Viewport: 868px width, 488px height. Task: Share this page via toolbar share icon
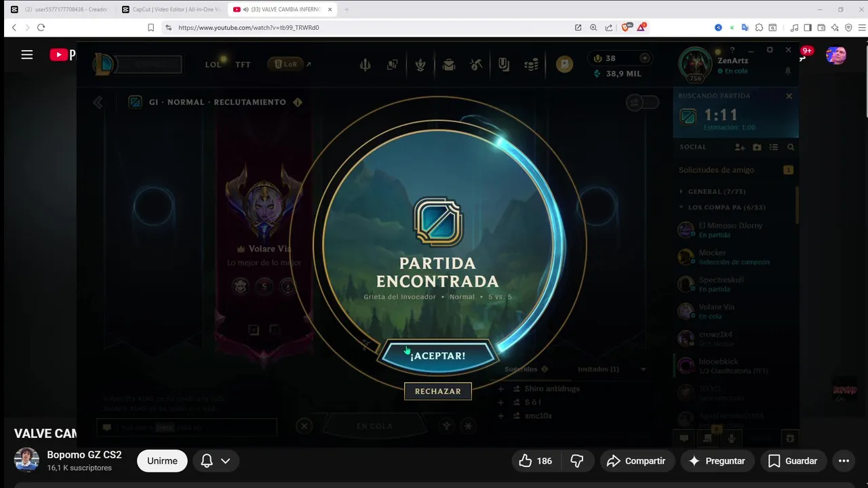609,28
